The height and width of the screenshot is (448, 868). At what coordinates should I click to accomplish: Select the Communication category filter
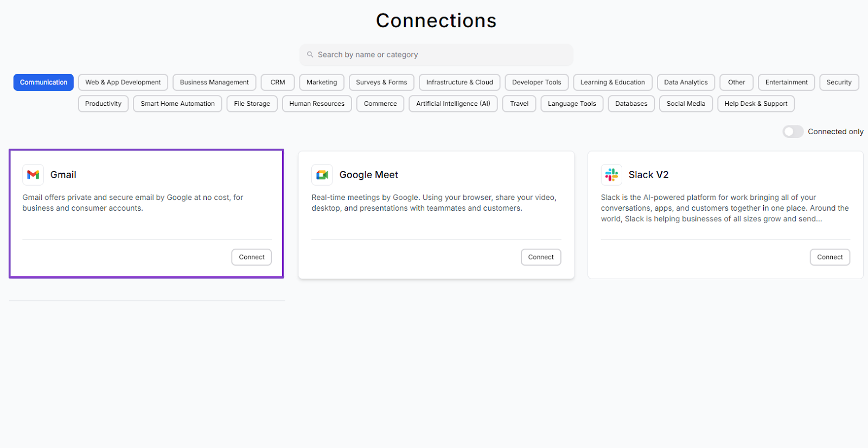(x=43, y=83)
